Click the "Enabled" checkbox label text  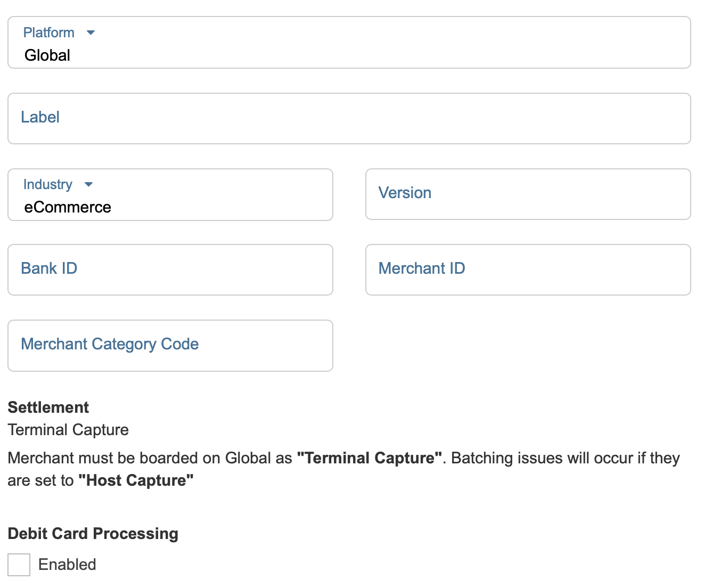click(67, 565)
